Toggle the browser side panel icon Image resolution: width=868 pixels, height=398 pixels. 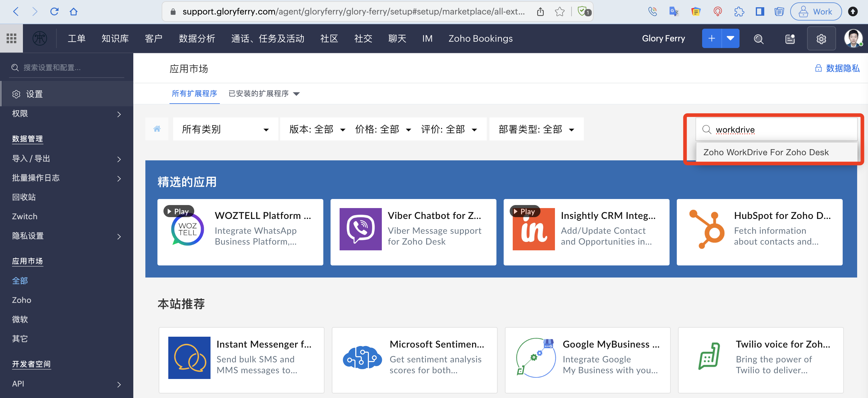[759, 12]
